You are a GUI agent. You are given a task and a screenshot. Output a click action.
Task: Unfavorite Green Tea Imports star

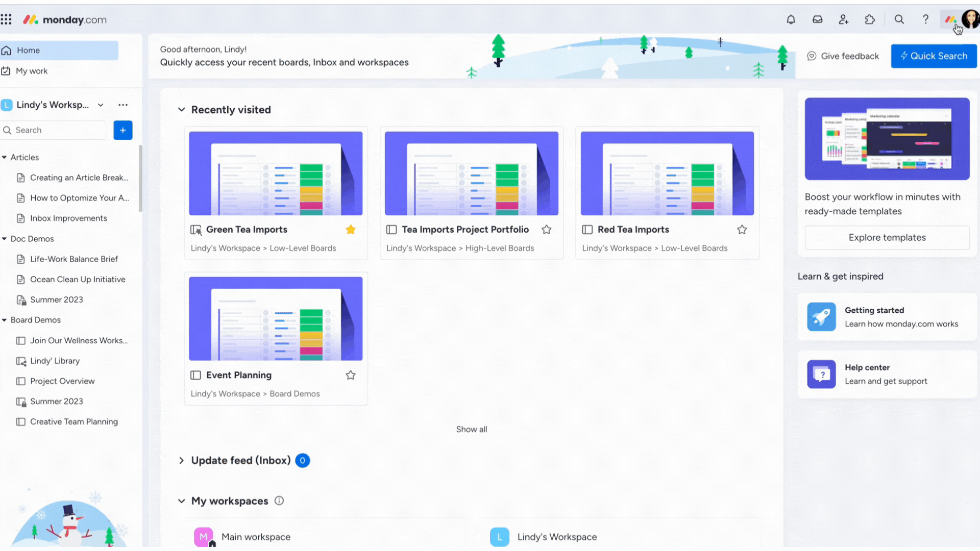coord(351,230)
